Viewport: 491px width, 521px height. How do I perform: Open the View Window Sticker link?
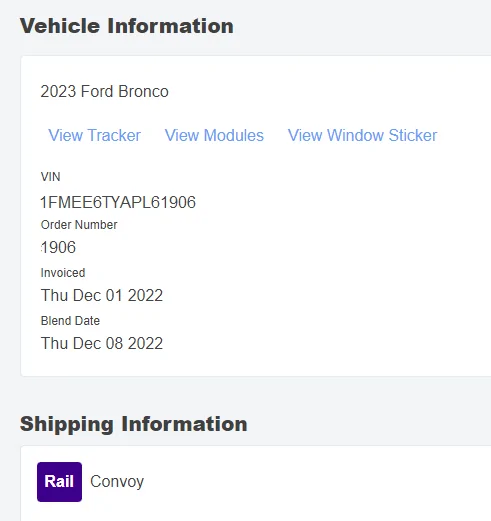coord(362,135)
